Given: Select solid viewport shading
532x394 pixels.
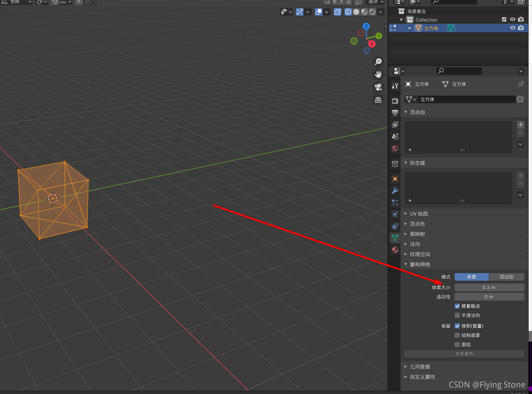Looking at the screenshot, I should [x=356, y=12].
